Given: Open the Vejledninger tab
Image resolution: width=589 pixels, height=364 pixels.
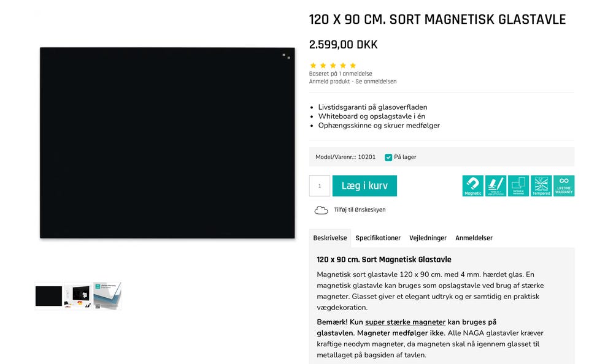Looking at the screenshot, I should pos(428,238).
